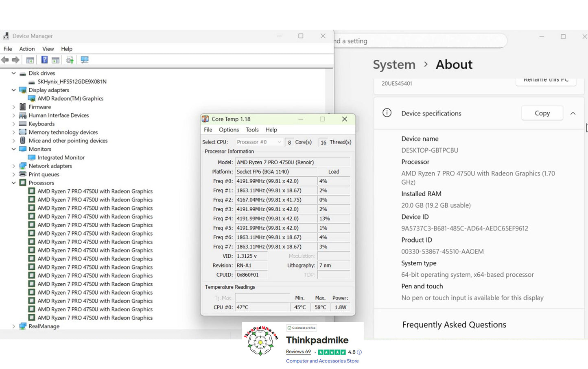Select AMD Radeon(TM) Graphics display adapter

(x=70, y=98)
